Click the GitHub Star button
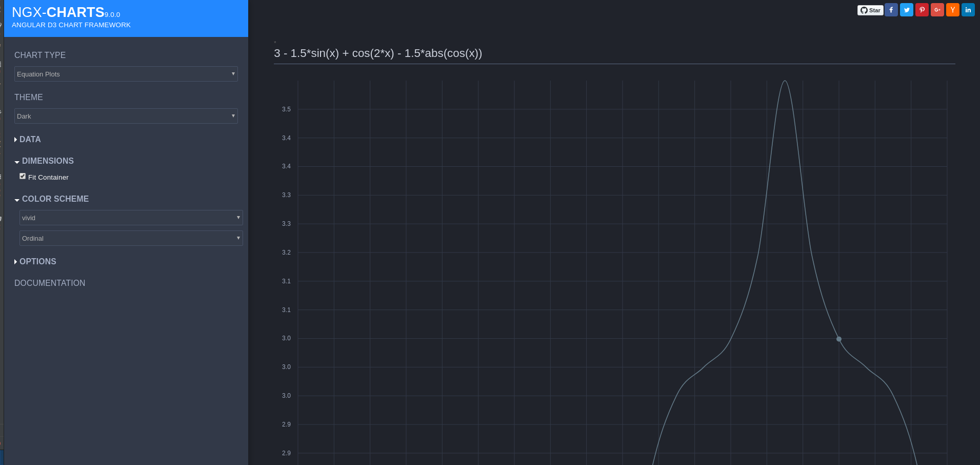The image size is (980, 465). click(x=870, y=10)
